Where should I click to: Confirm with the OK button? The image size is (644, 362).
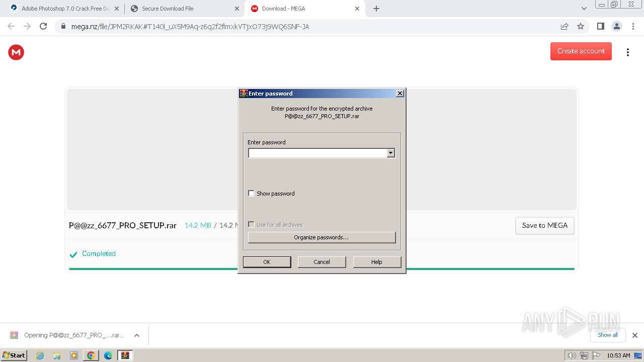coord(267,262)
